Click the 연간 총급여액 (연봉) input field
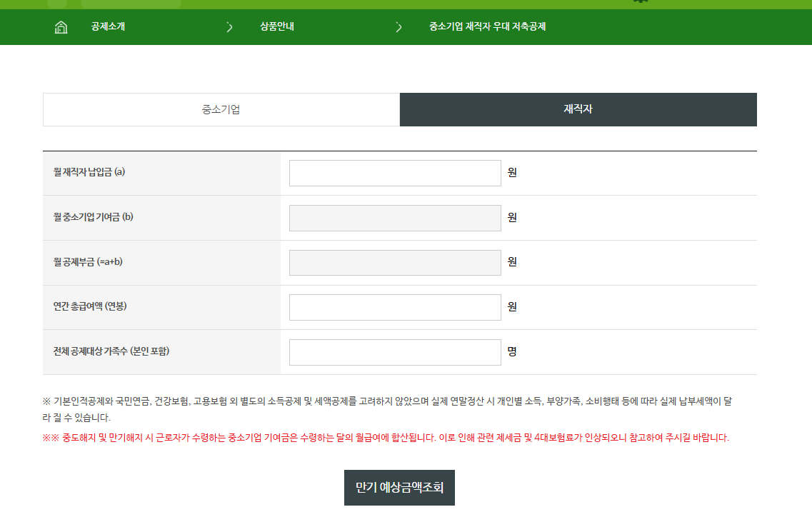 click(394, 307)
